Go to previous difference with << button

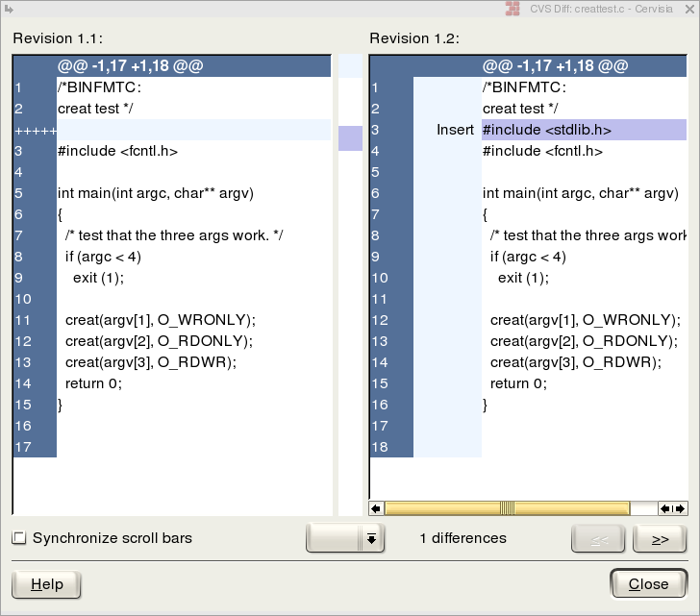pyautogui.click(x=598, y=539)
